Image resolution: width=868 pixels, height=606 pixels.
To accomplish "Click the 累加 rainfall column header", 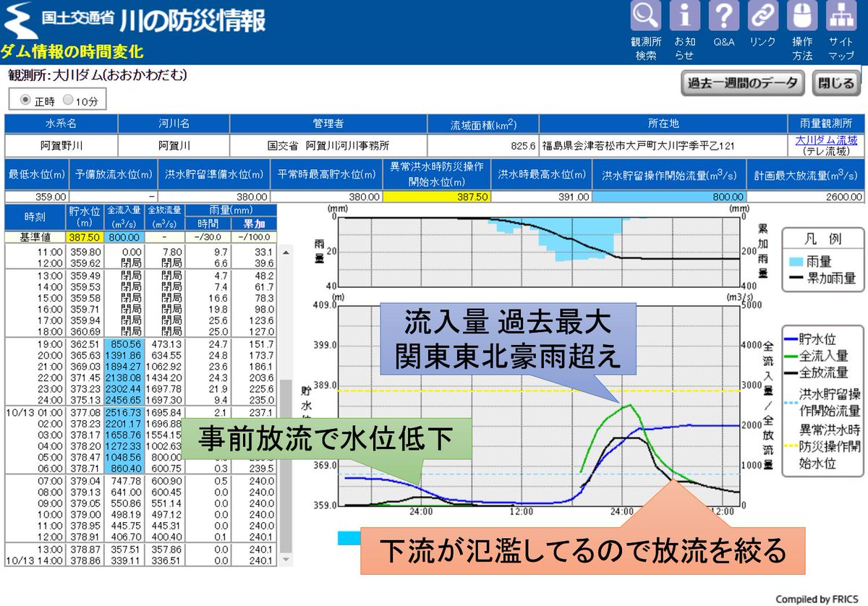I will pos(253,223).
